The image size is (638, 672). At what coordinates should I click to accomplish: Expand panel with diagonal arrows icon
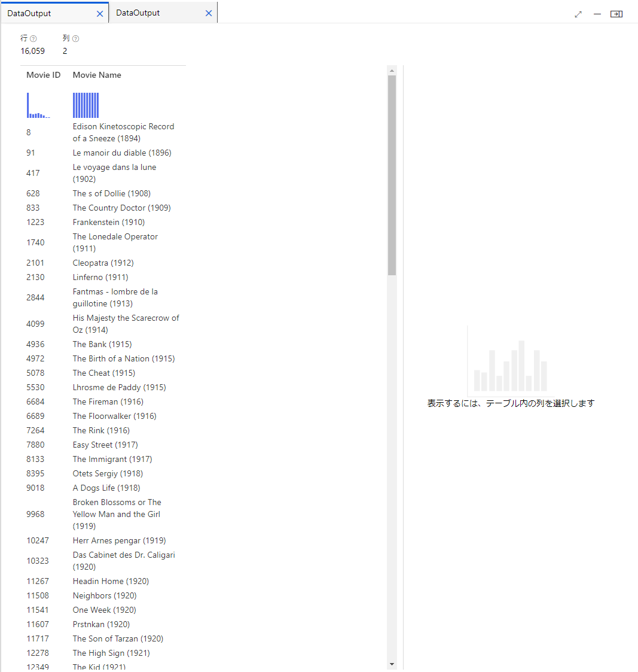pyautogui.click(x=578, y=14)
